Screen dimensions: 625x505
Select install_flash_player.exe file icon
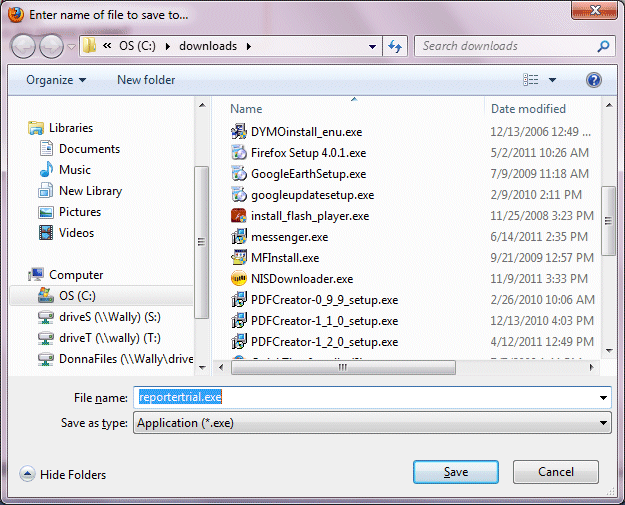[x=239, y=216]
